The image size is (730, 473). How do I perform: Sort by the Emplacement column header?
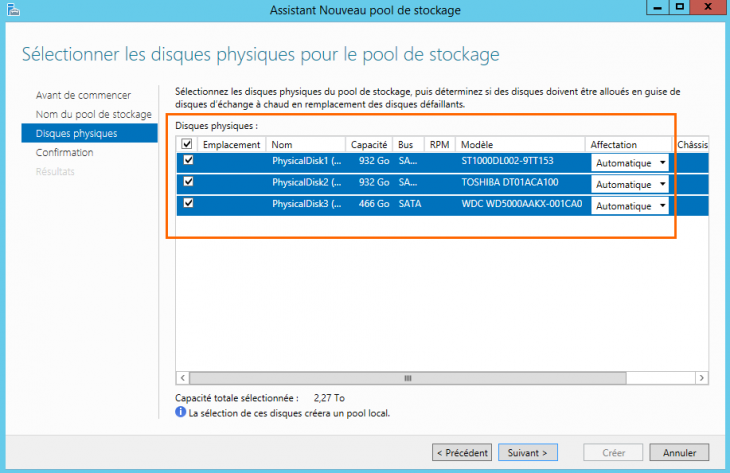click(231, 145)
